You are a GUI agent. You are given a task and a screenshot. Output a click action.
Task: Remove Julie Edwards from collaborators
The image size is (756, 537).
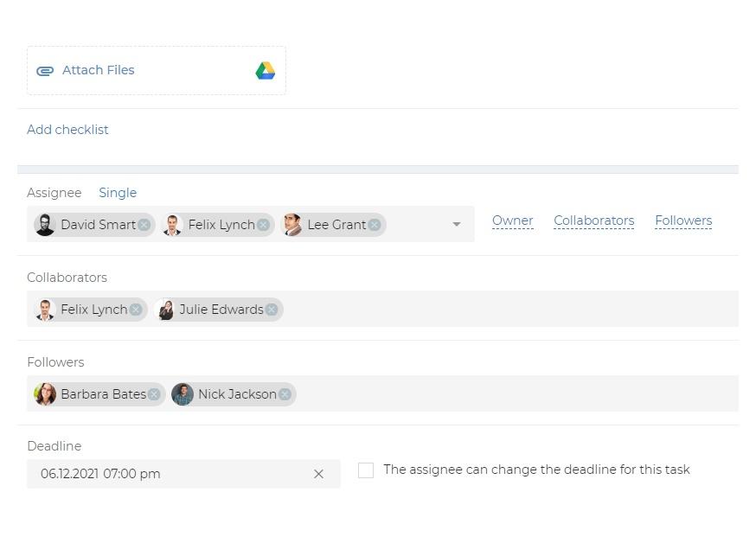[272, 310]
